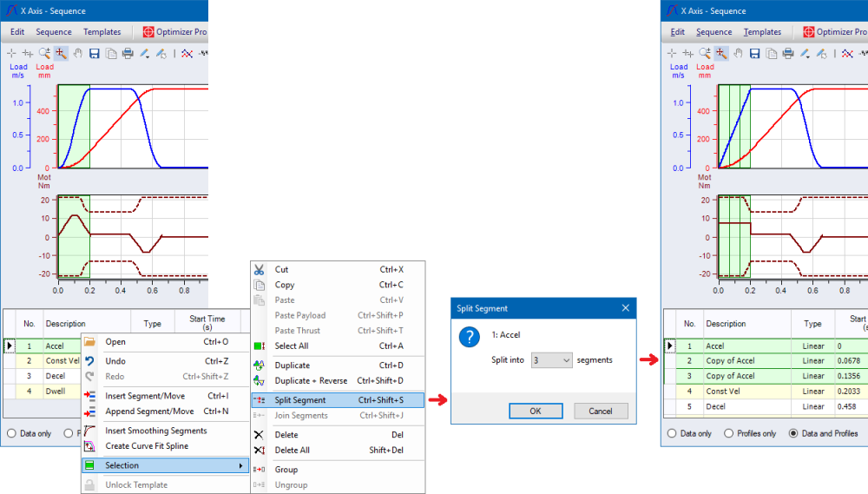Screen dimensions: 868x494
Task: Click the print icon in right window toolbar
Action: pyautogui.click(x=788, y=54)
